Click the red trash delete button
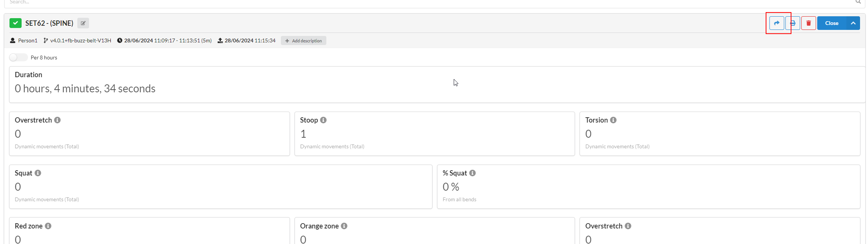 [808, 23]
